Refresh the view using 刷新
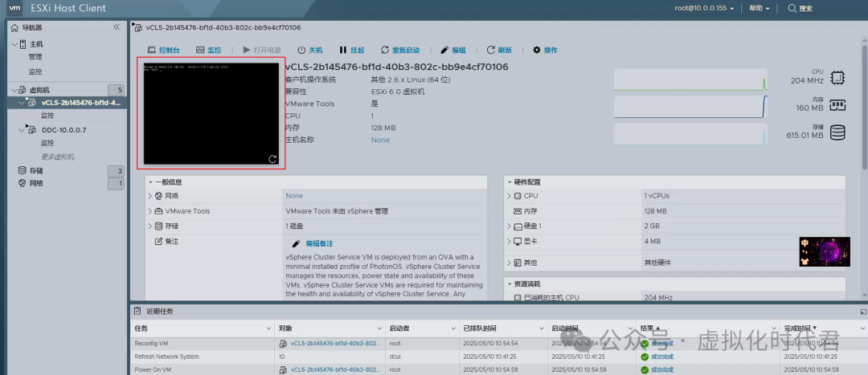The width and height of the screenshot is (868, 375). [498, 50]
